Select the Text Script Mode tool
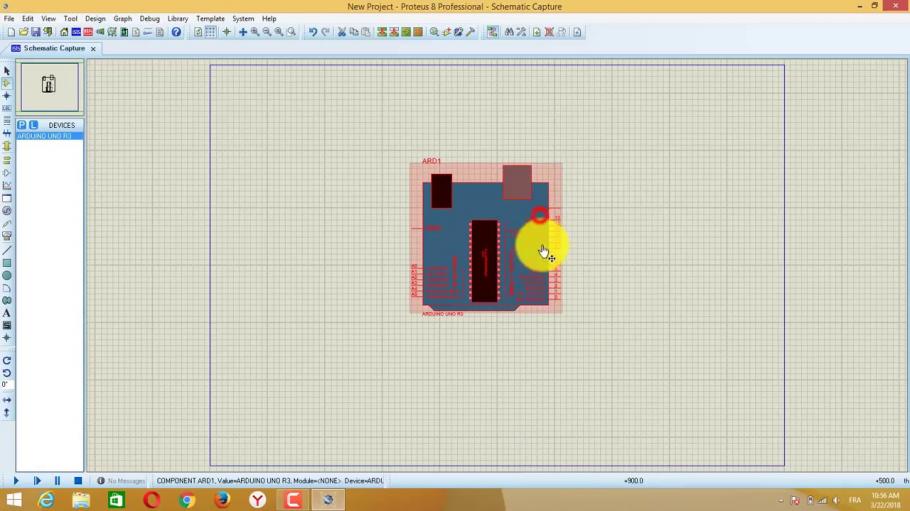This screenshot has width=910, height=511. click(x=7, y=121)
